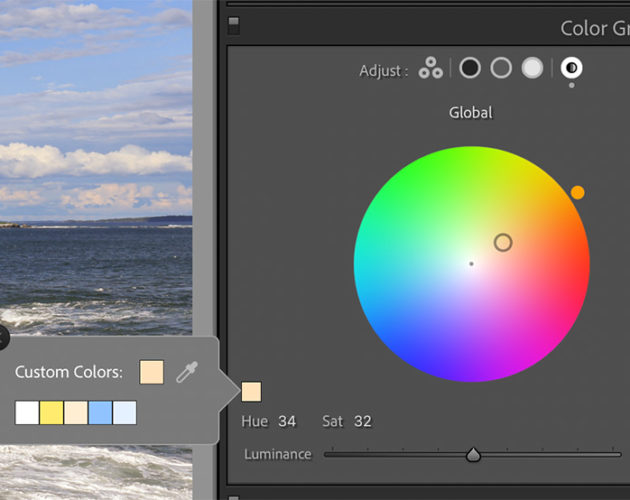Click the Hue value 34

(287, 421)
